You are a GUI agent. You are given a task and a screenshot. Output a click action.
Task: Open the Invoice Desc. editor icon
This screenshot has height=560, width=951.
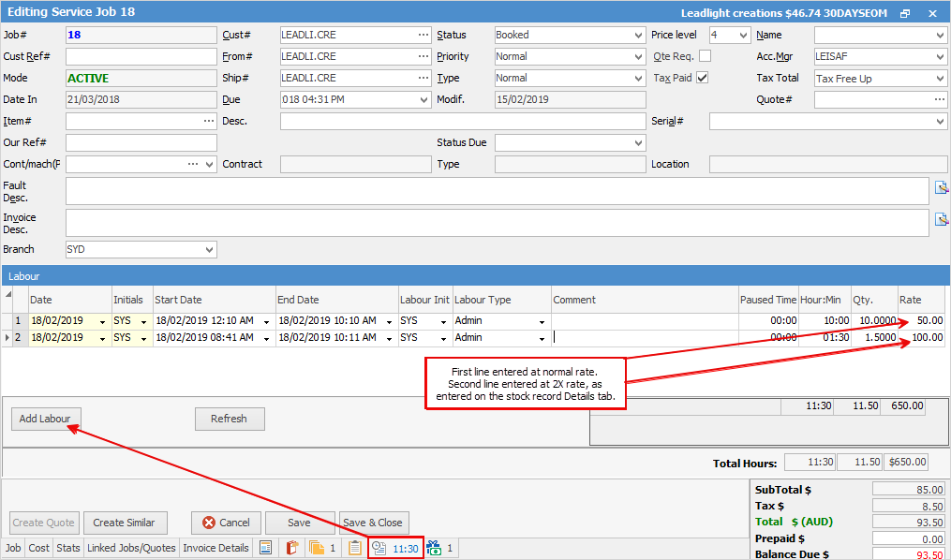(x=942, y=220)
